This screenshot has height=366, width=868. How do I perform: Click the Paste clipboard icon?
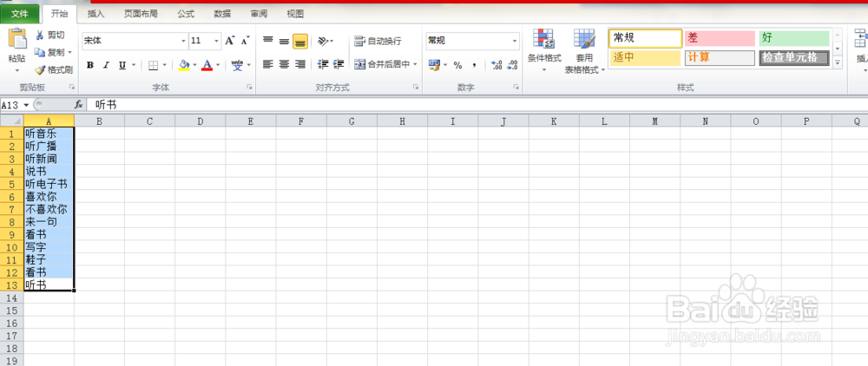click(x=17, y=41)
